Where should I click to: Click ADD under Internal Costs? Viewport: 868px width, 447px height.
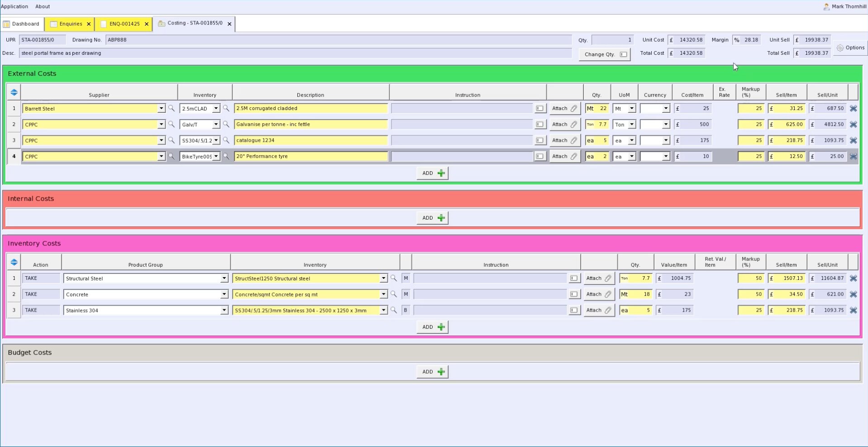click(433, 218)
